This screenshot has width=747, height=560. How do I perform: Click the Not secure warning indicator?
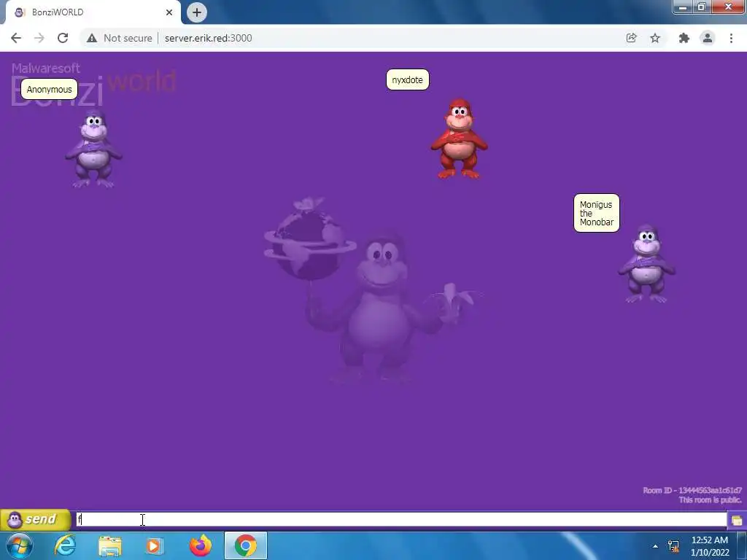point(119,38)
